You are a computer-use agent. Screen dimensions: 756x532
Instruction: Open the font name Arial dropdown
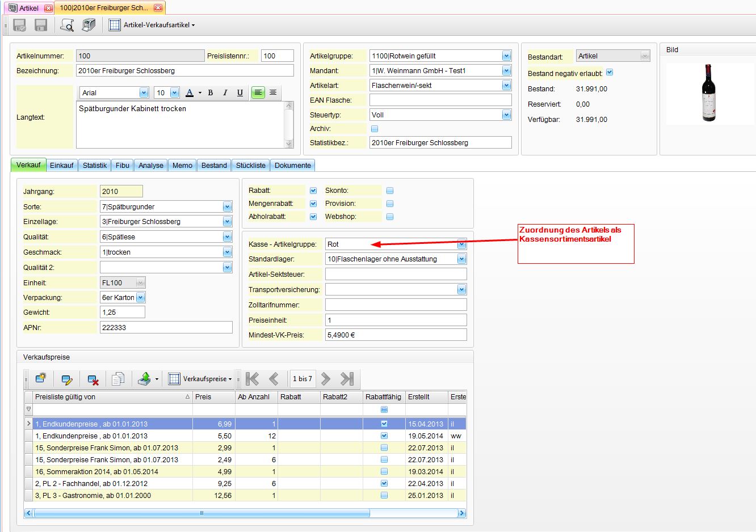coord(144,92)
